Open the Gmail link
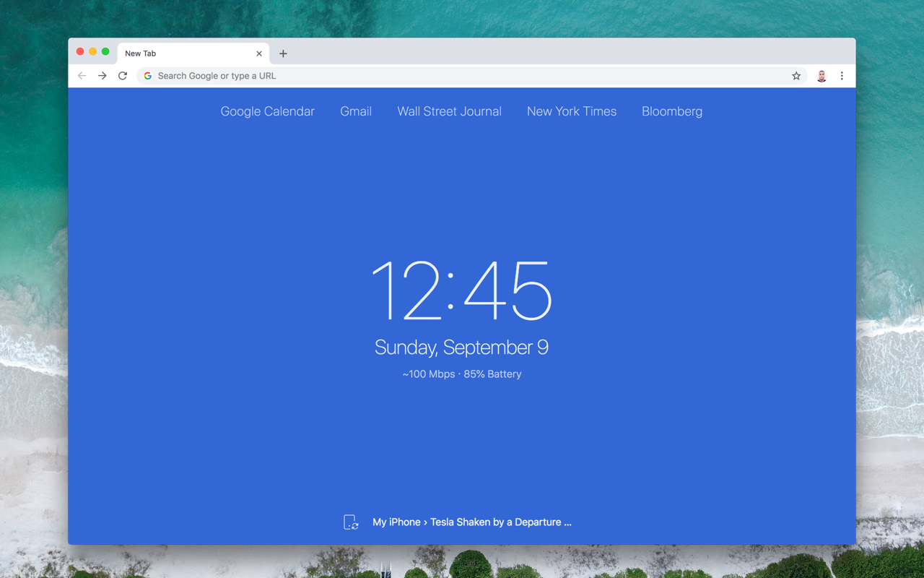The height and width of the screenshot is (578, 924). pos(356,111)
